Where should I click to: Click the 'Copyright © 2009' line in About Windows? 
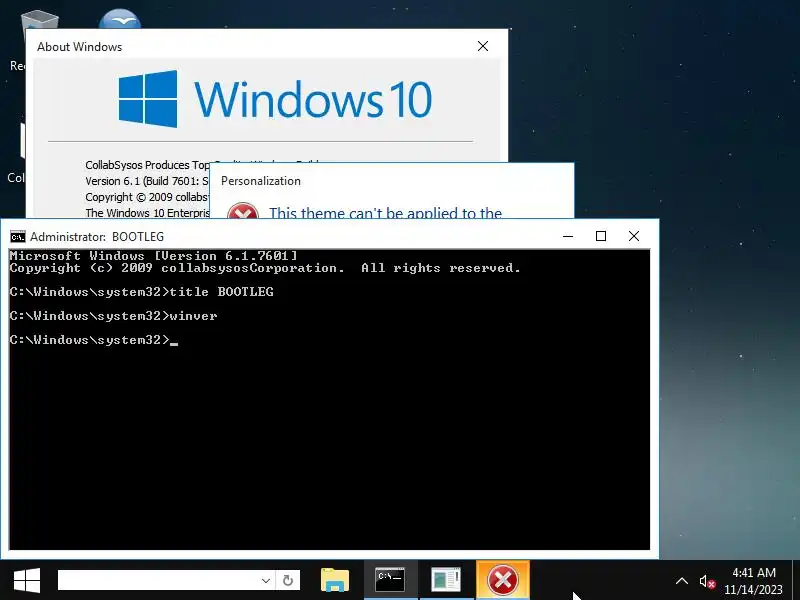coord(146,197)
